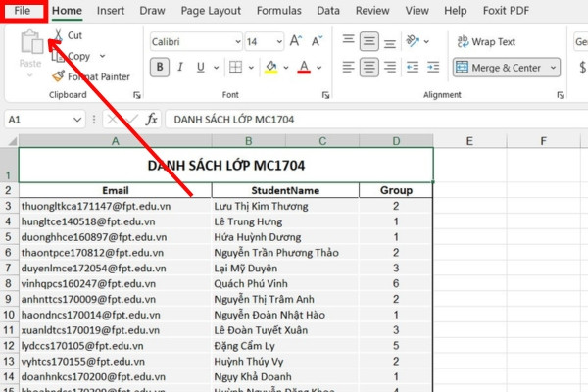Click Select All corner triangle
The image size is (588, 392).
tap(13, 141)
